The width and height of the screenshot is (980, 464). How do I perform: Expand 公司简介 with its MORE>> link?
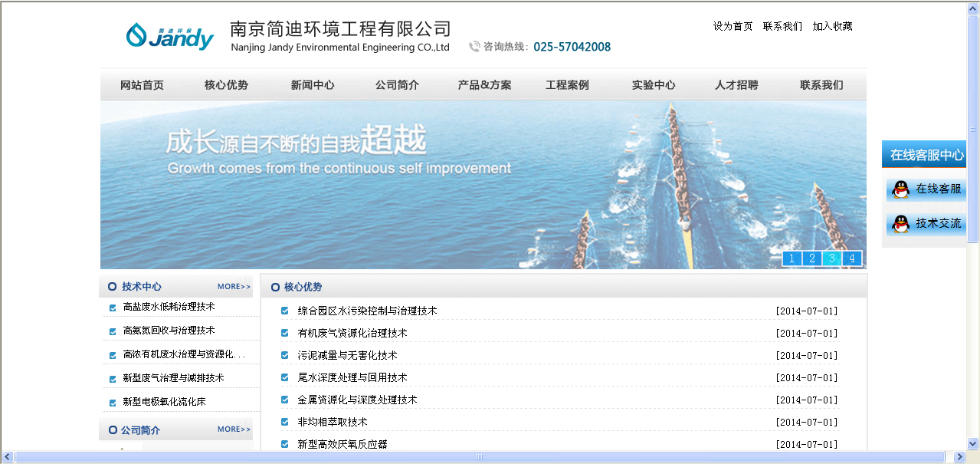234,429
